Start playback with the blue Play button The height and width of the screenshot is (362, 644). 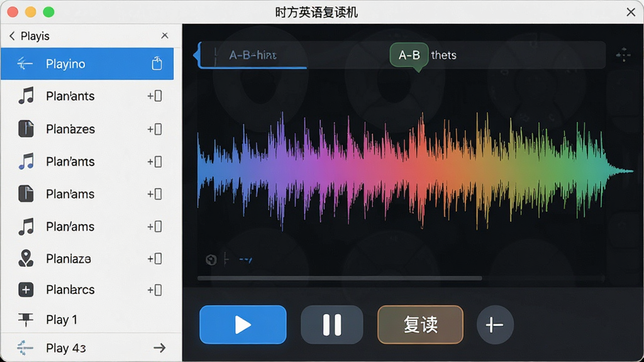point(243,325)
